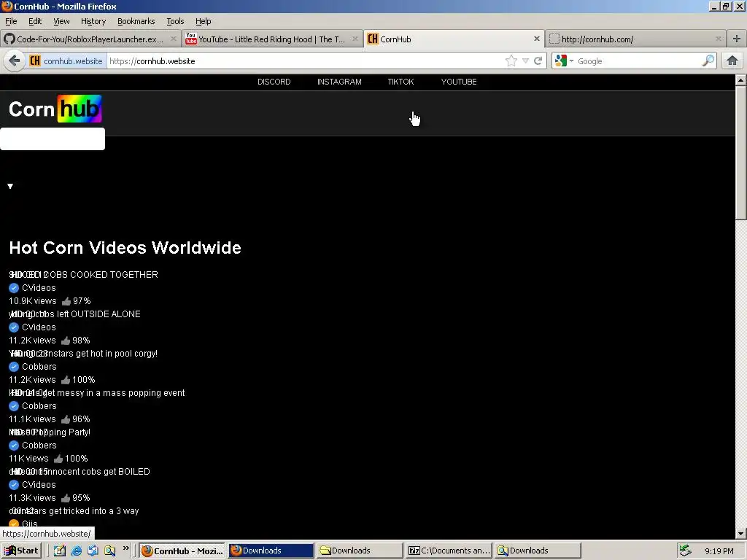Viewport: 747px width, 560px height.
Task: Click the 9:19 PM clock
Action: click(x=719, y=551)
